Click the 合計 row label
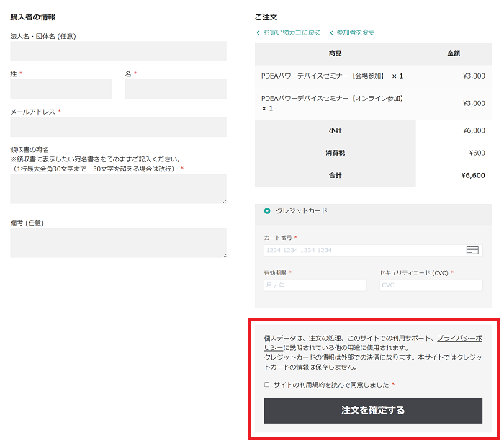 336,175
